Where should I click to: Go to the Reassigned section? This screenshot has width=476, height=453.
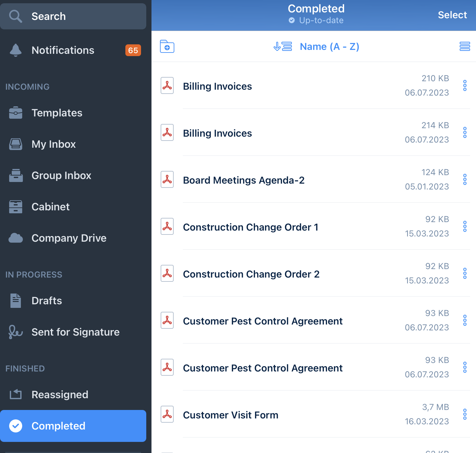(60, 394)
